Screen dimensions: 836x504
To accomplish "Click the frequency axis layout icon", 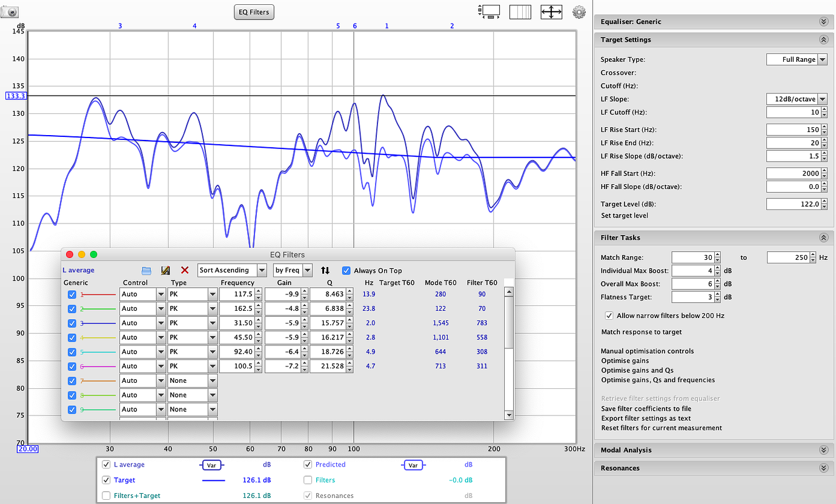I will [x=520, y=12].
